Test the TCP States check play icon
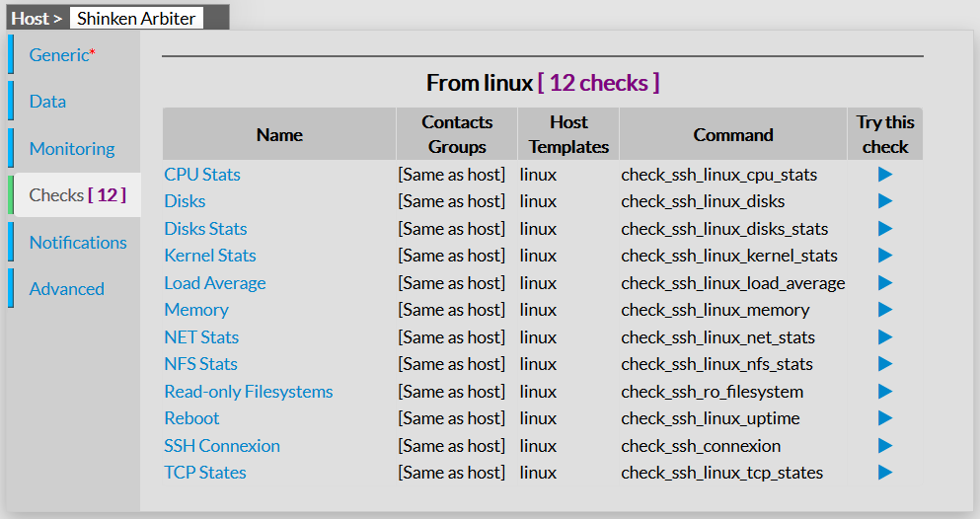The image size is (980, 519). 884,473
